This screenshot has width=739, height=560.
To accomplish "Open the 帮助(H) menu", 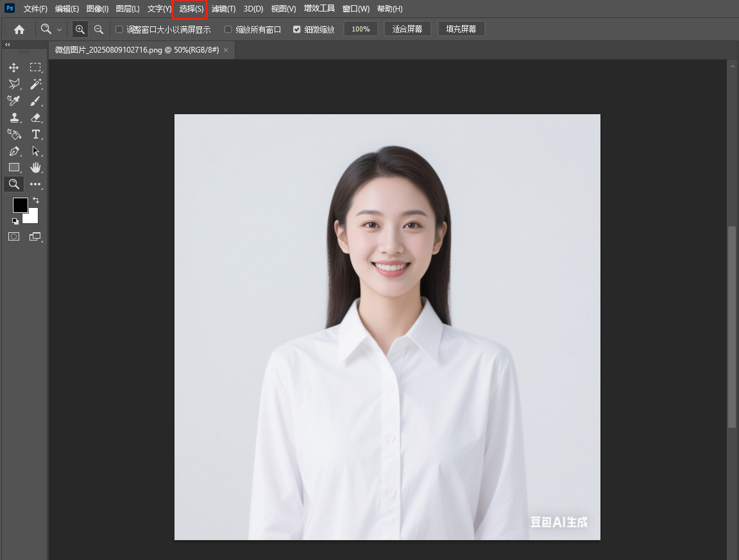I will point(390,8).
